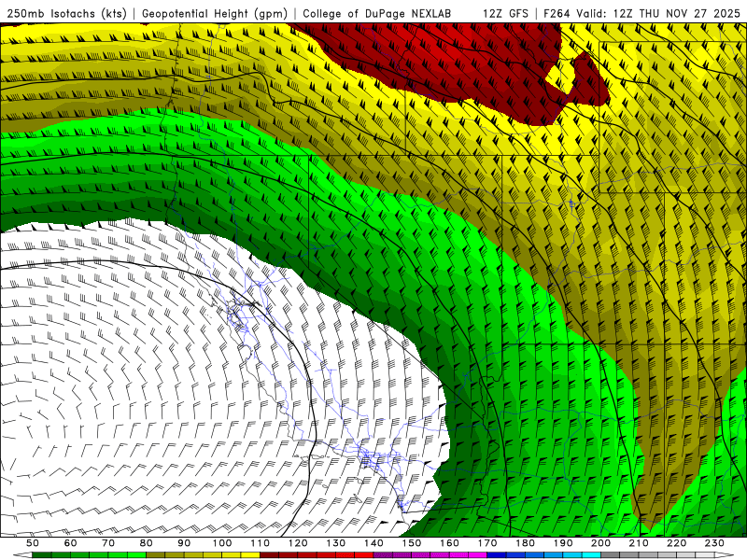The height and width of the screenshot is (560, 747).
Task: Click the '160' legend value
Action: pyautogui.click(x=449, y=543)
